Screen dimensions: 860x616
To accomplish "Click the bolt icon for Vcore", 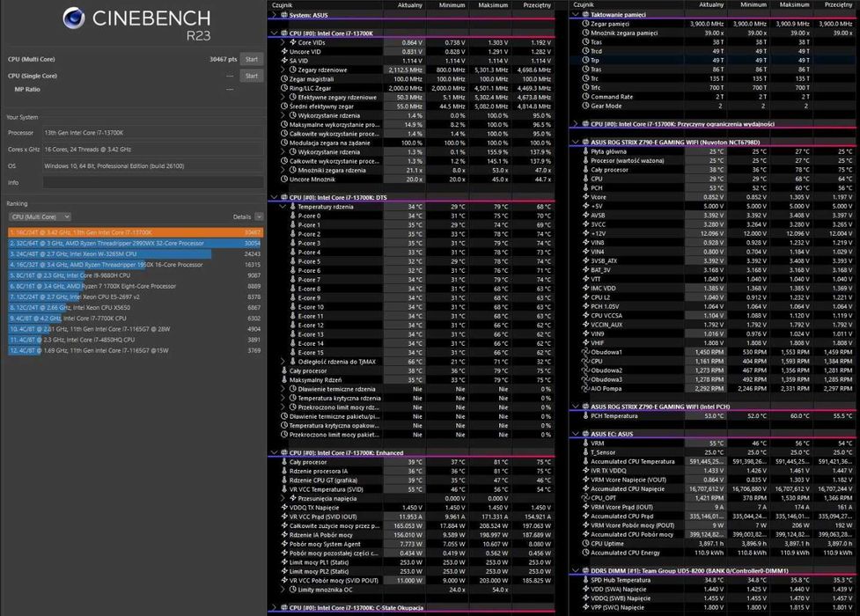I will pyautogui.click(x=585, y=197).
